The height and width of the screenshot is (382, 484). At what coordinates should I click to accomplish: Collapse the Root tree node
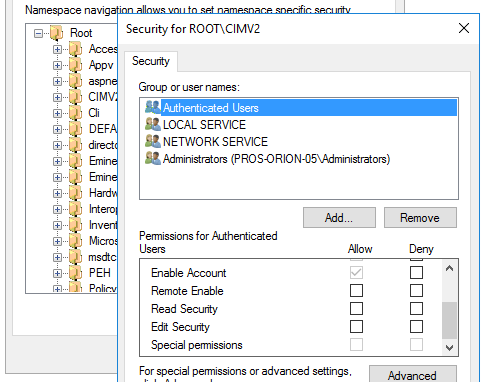click(38, 33)
